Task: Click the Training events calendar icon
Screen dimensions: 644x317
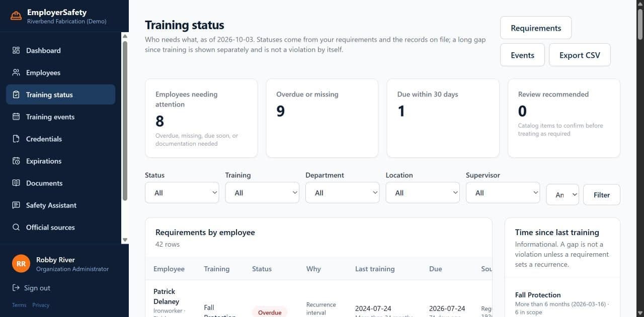Action: pyautogui.click(x=16, y=117)
